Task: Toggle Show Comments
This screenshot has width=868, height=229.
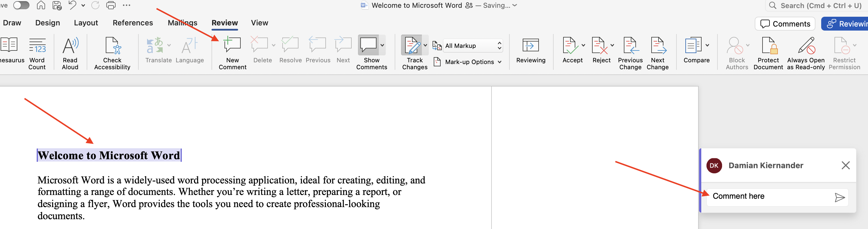Action: click(x=369, y=45)
